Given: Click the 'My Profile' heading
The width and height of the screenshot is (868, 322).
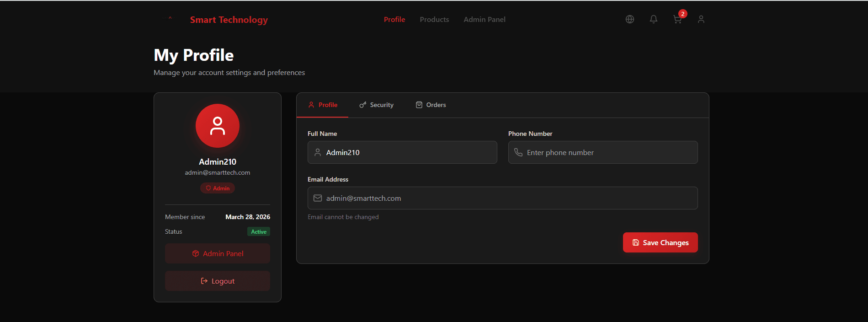Looking at the screenshot, I should pyautogui.click(x=194, y=55).
